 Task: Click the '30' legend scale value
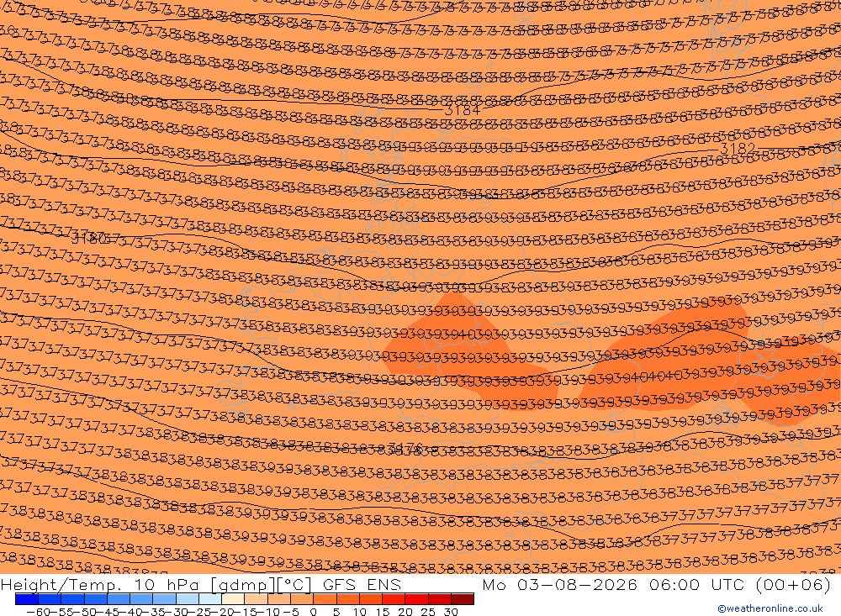click(x=451, y=612)
